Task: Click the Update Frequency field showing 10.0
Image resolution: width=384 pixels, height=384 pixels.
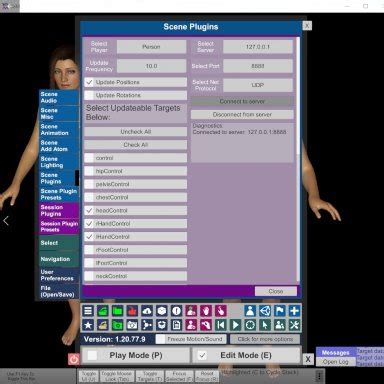Action: (x=151, y=66)
